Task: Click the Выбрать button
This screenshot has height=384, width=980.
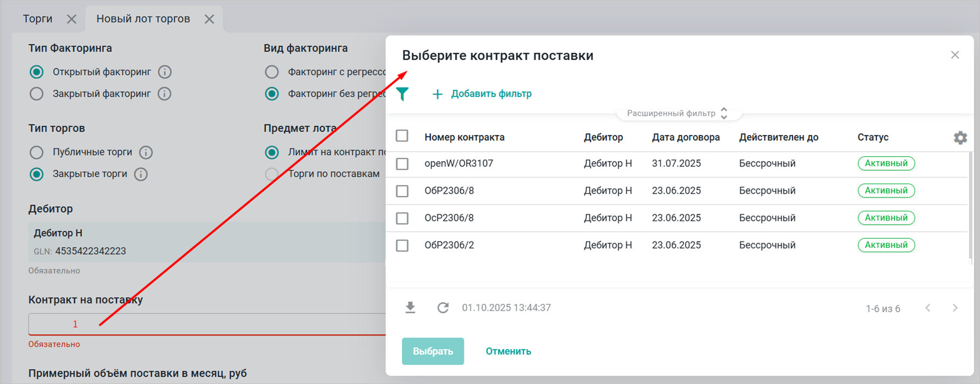Action: point(432,351)
